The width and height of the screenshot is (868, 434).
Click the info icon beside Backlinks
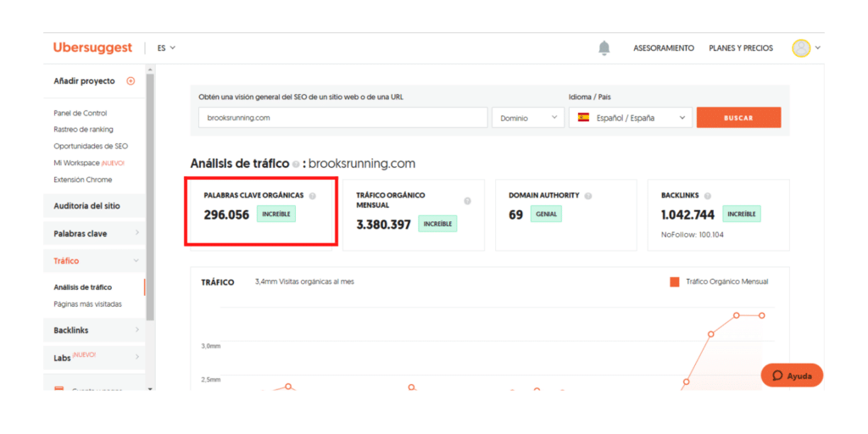(x=708, y=196)
